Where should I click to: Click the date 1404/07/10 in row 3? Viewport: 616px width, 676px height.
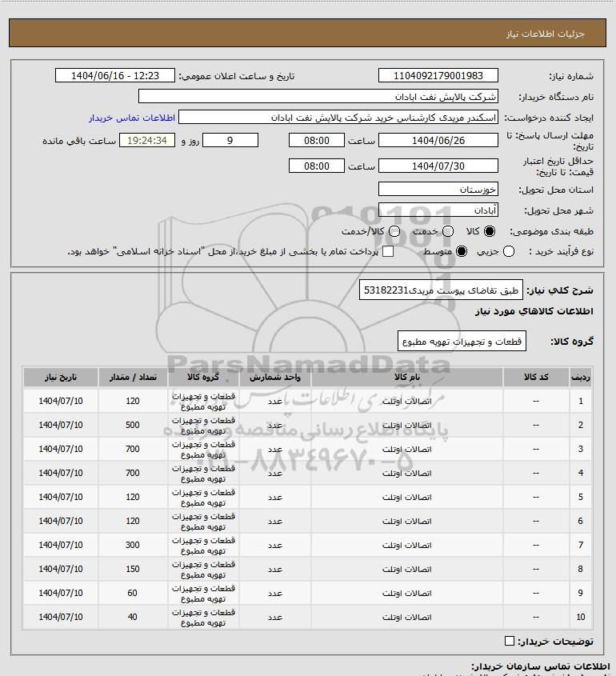[x=60, y=450]
